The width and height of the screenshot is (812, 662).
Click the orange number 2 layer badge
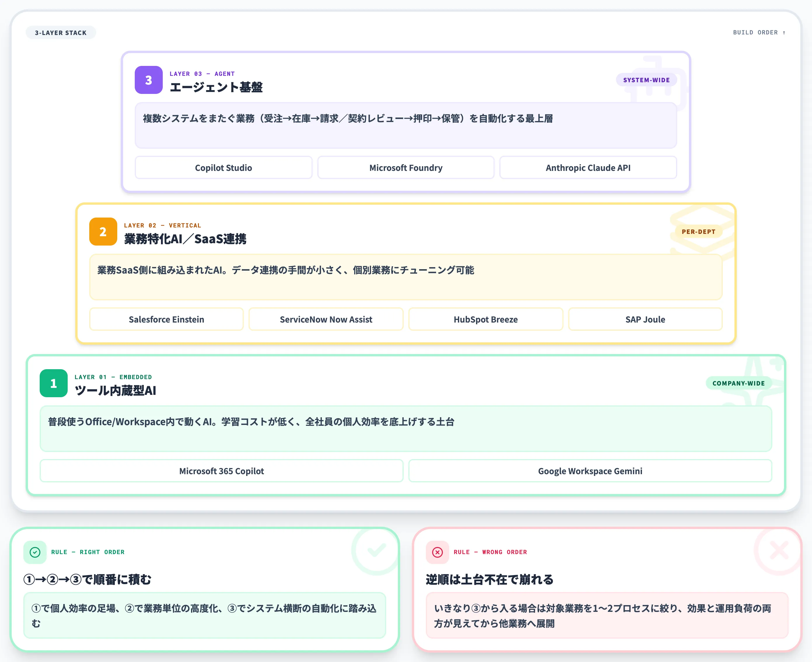103,232
